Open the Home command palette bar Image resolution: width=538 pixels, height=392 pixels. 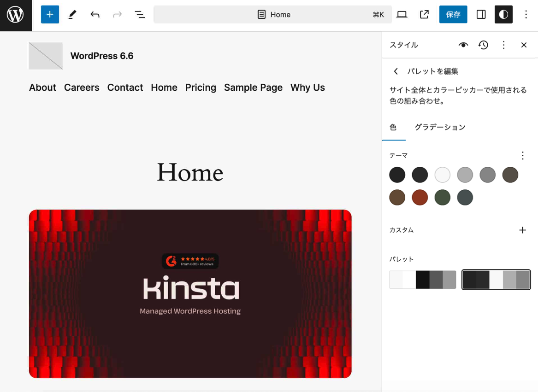point(273,14)
